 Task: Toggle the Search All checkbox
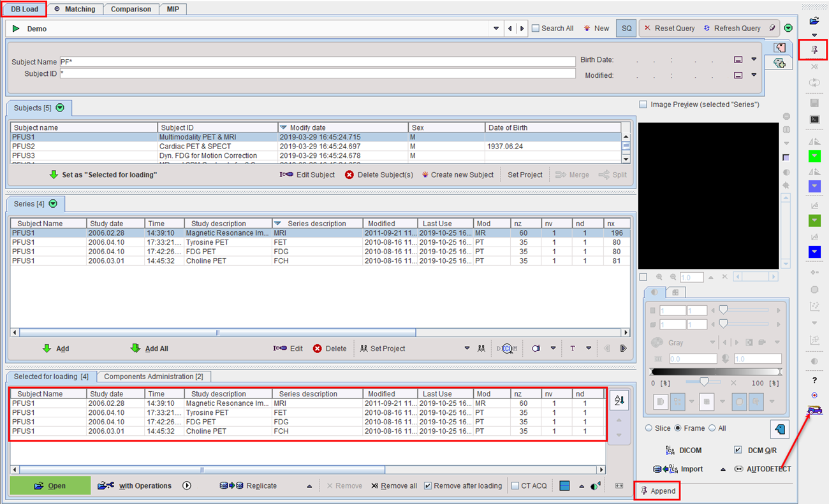pyautogui.click(x=536, y=28)
